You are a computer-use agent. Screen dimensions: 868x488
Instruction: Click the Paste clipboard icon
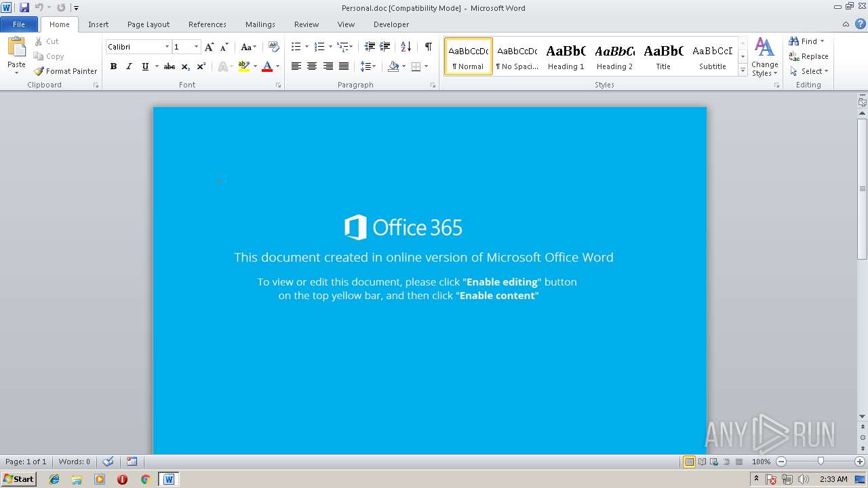coord(16,49)
